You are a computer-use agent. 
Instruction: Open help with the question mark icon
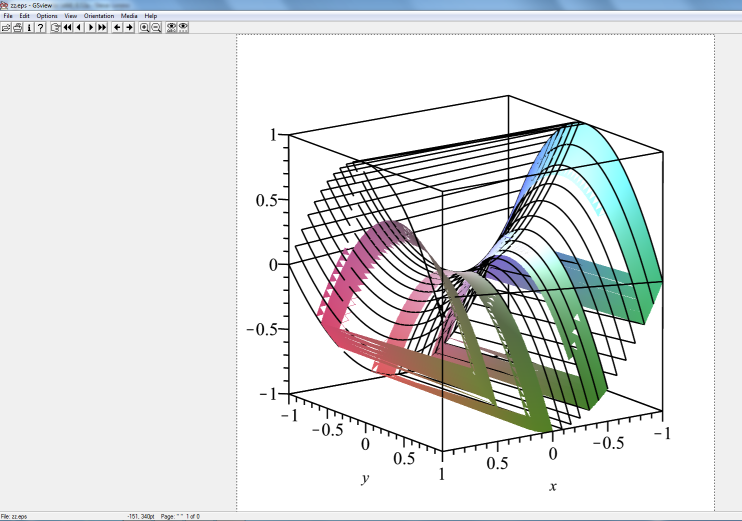(x=40, y=27)
